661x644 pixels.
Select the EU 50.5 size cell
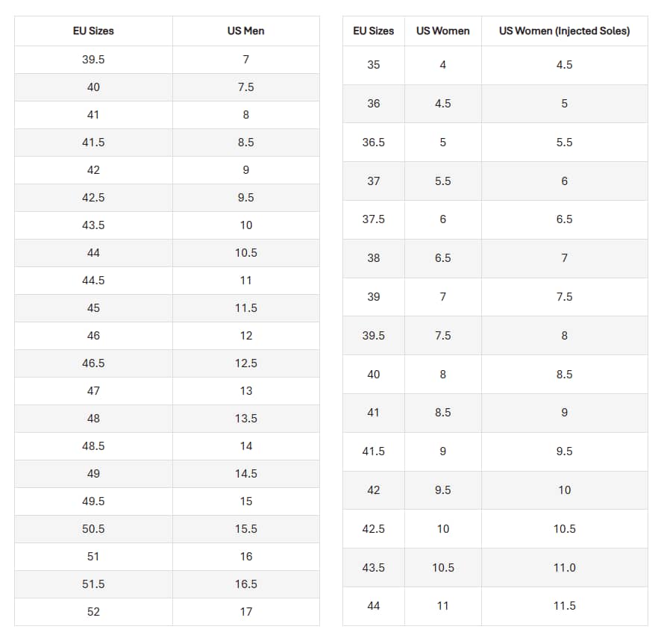93,529
